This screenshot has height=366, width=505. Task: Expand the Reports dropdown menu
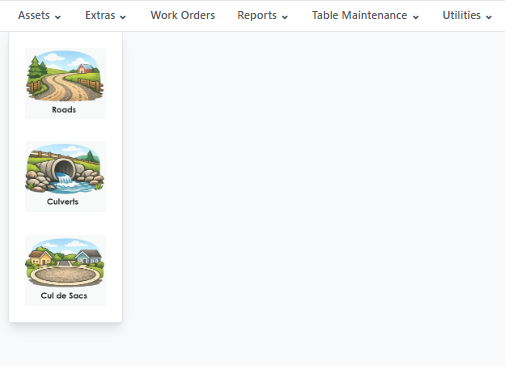(262, 15)
